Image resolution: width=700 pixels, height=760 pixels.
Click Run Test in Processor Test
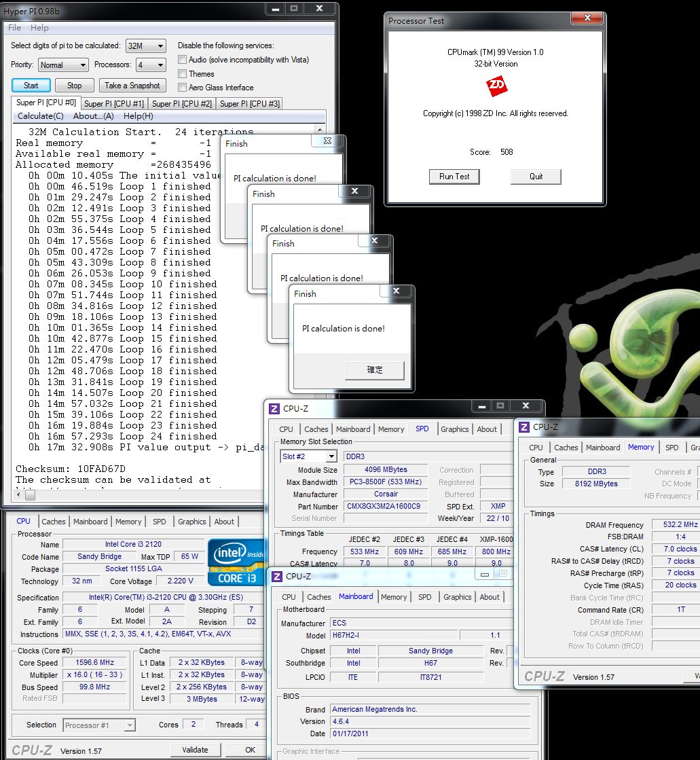[x=454, y=177]
